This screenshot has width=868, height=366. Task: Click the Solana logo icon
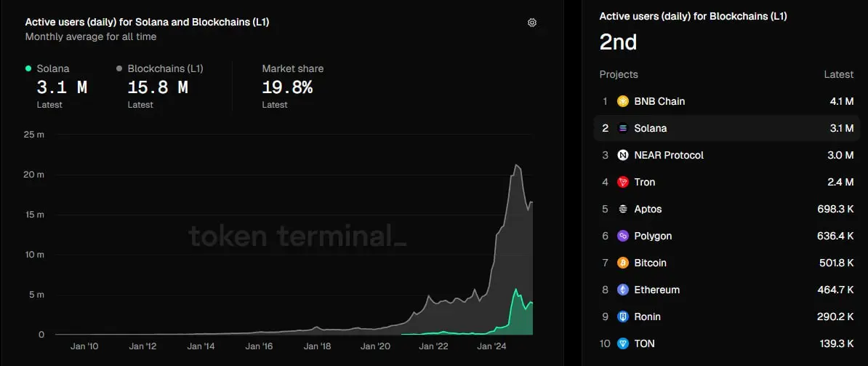(623, 129)
